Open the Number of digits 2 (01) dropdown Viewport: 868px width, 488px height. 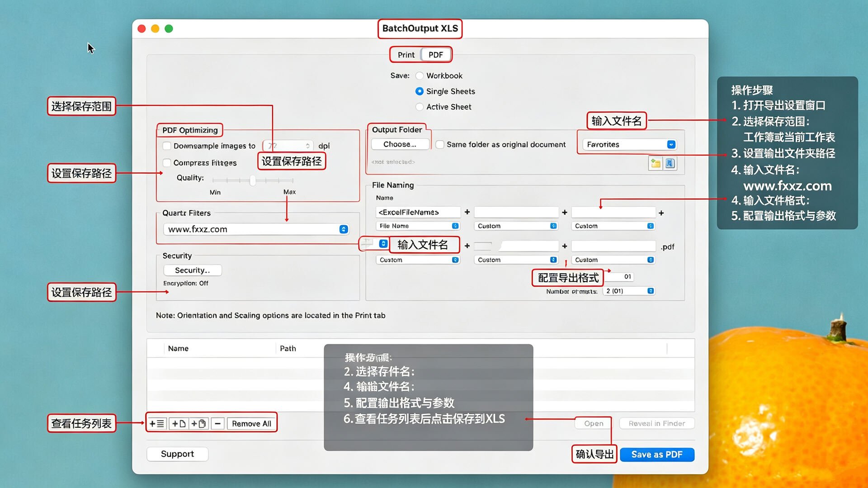click(630, 291)
